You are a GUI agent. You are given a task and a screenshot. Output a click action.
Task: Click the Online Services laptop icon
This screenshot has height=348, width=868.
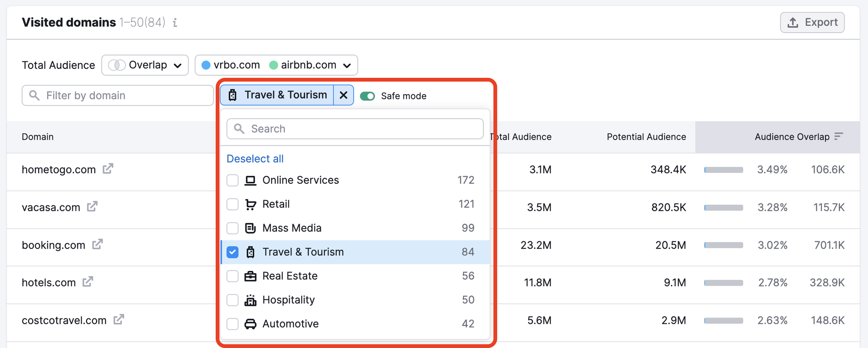coord(251,180)
